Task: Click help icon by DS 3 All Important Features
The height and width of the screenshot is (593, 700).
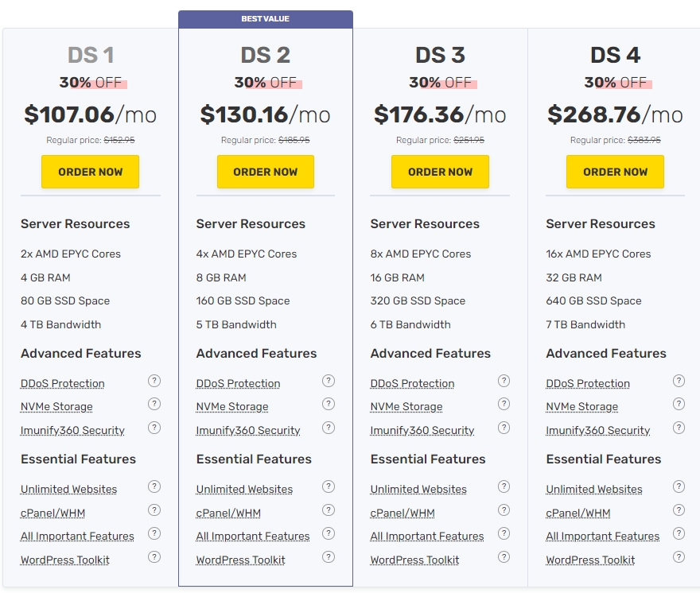Action: tap(504, 534)
